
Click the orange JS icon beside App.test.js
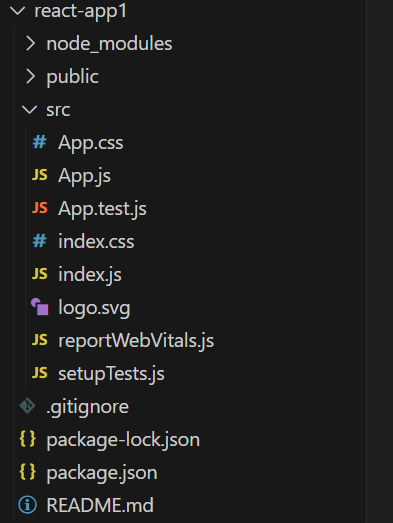coord(40,208)
